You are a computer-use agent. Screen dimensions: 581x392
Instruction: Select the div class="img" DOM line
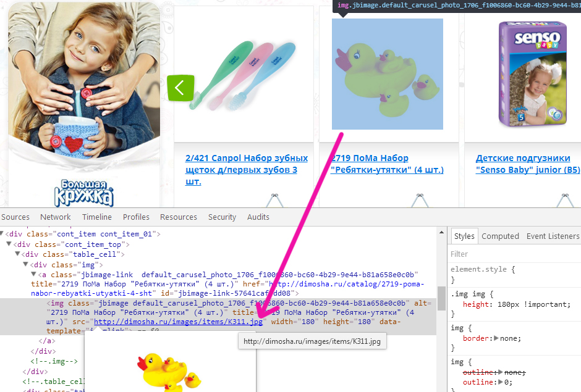pyautogui.click(x=66, y=265)
